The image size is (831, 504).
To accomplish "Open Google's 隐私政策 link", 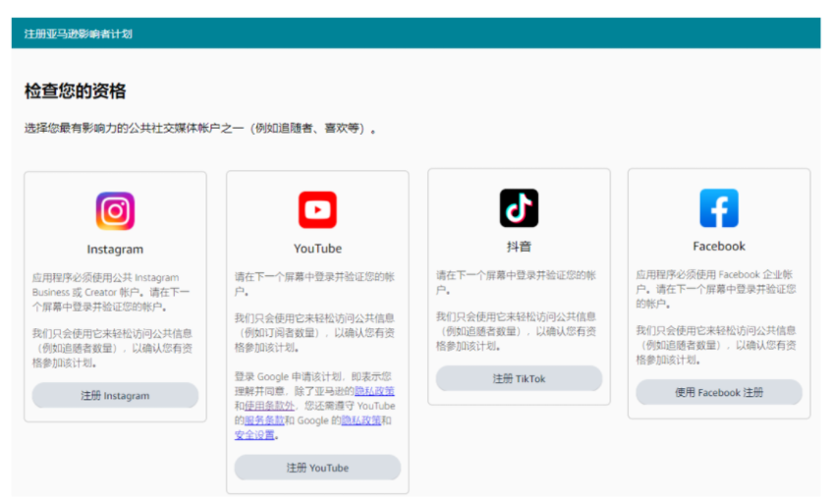I will (360, 420).
